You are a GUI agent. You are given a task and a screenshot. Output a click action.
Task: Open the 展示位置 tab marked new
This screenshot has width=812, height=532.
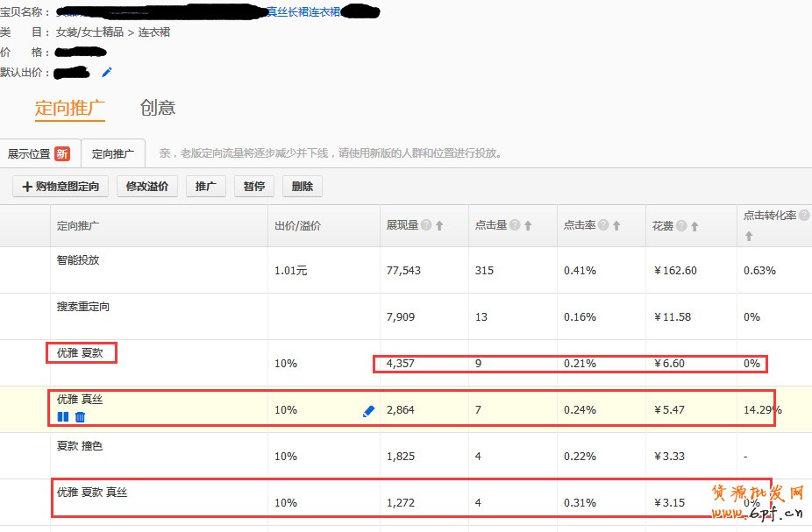39,153
